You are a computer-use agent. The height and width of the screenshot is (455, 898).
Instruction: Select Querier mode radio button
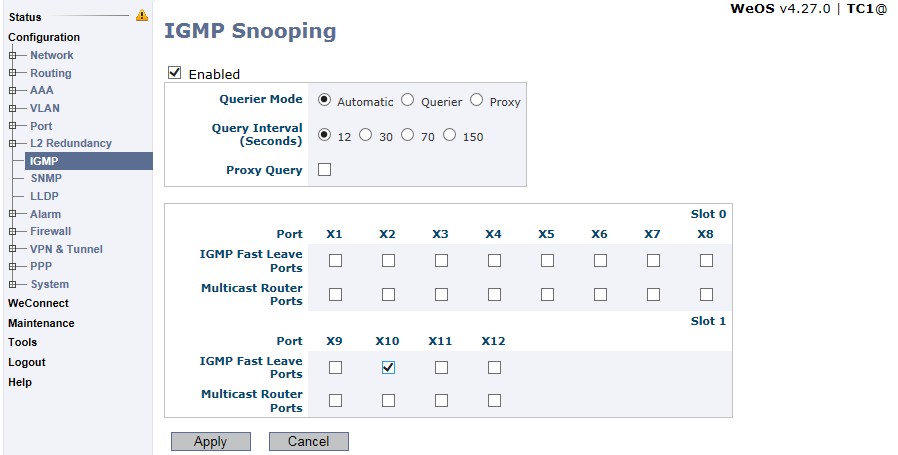coord(407,100)
